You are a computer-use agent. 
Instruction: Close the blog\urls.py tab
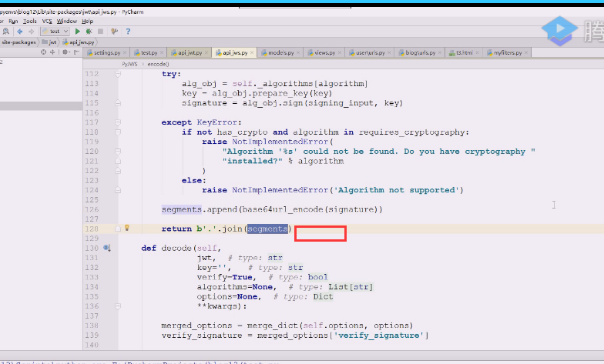(x=439, y=52)
